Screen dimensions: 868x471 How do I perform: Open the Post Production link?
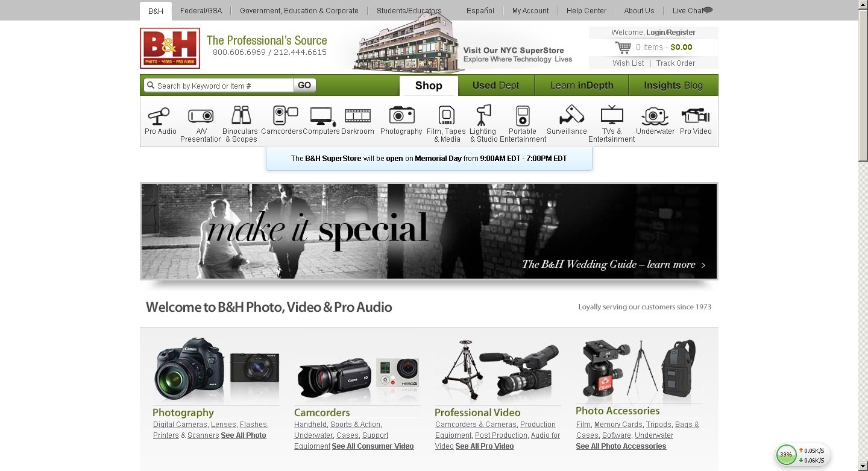pos(501,435)
